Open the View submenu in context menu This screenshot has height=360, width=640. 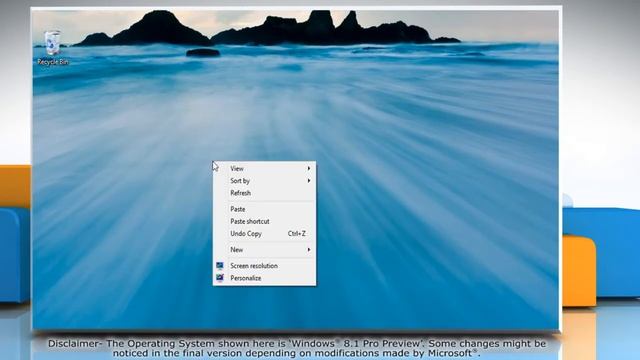coord(264,169)
